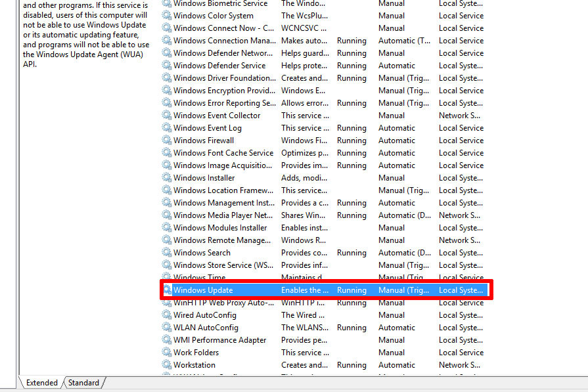Screen dimensions: 588x392
Task: Click the Running status of Windows Update
Action: pyautogui.click(x=351, y=290)
